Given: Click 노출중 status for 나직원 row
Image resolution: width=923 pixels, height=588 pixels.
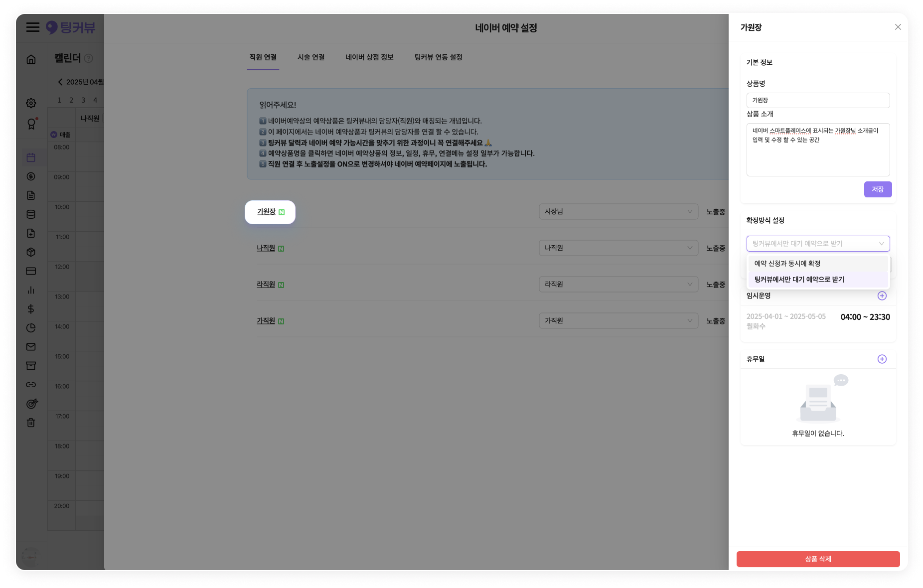Looking at the screenshot, I should 716,248.
